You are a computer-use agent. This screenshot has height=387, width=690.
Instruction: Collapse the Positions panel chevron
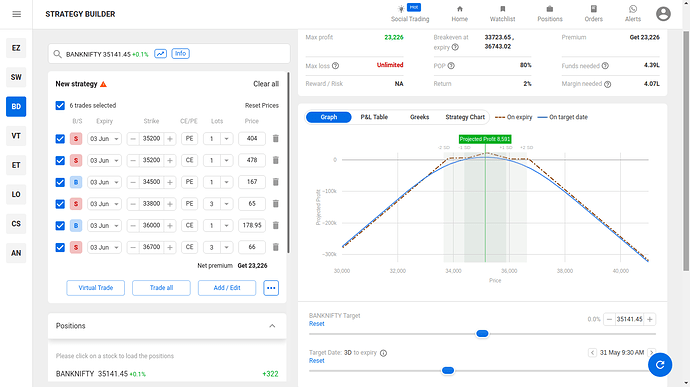pyautogui.click(x=272, y=326)
